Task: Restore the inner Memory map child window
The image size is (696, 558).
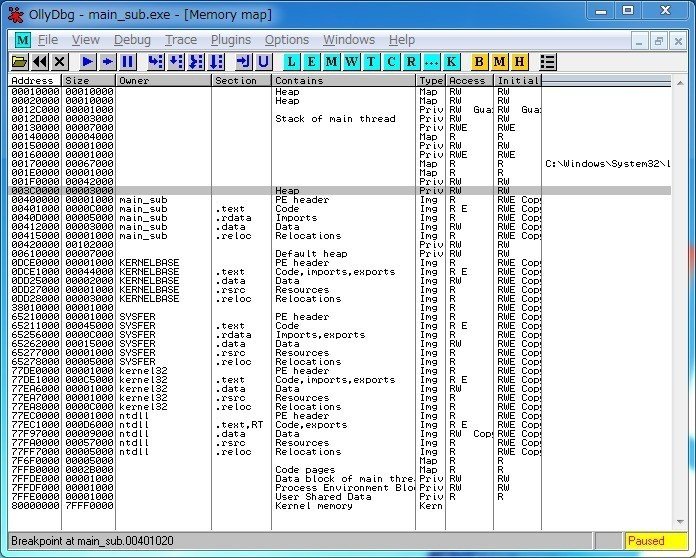Action: (x=658, y=41)
